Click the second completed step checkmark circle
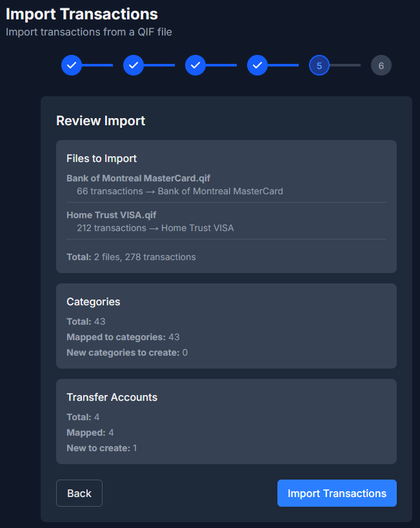This screenshot has width=420, height=528. point(134,65)
